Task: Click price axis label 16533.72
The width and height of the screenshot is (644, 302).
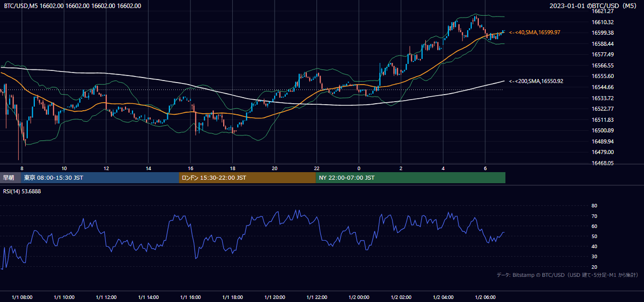Action: 603,98
